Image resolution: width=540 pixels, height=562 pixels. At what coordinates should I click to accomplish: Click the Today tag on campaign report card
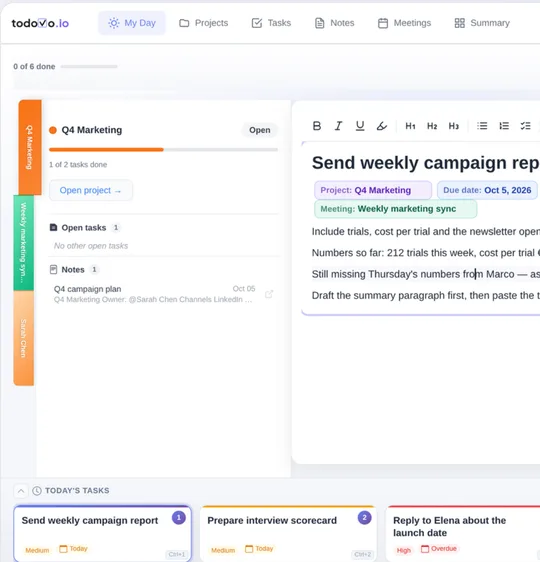click(73, 549)
